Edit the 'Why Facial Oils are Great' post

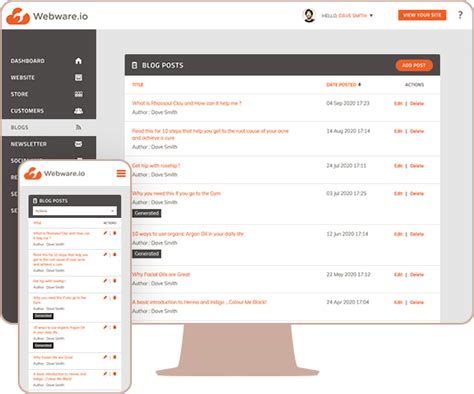[x=398, y=275]
